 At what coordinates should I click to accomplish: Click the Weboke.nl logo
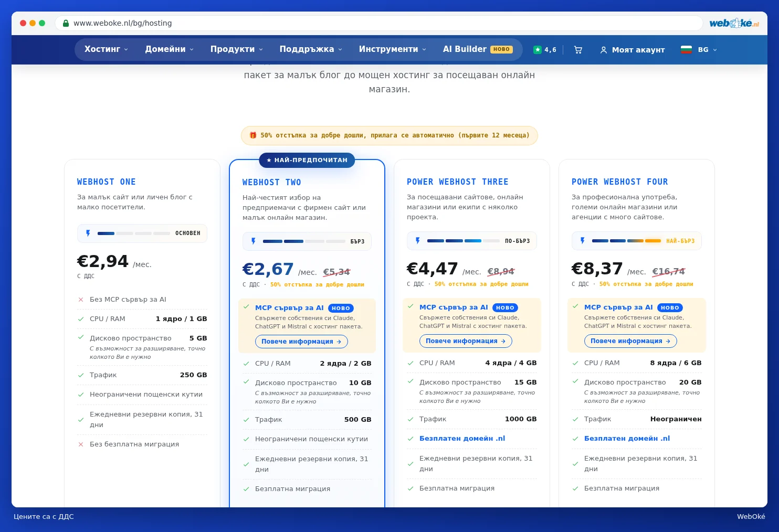734,23
